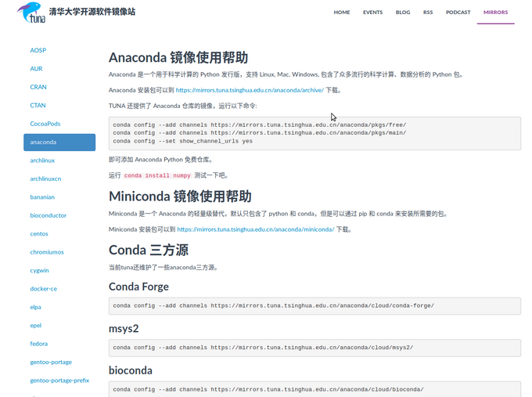
Task: Click the cloud/msys2/ channel command block
Action: coord(315,348)
